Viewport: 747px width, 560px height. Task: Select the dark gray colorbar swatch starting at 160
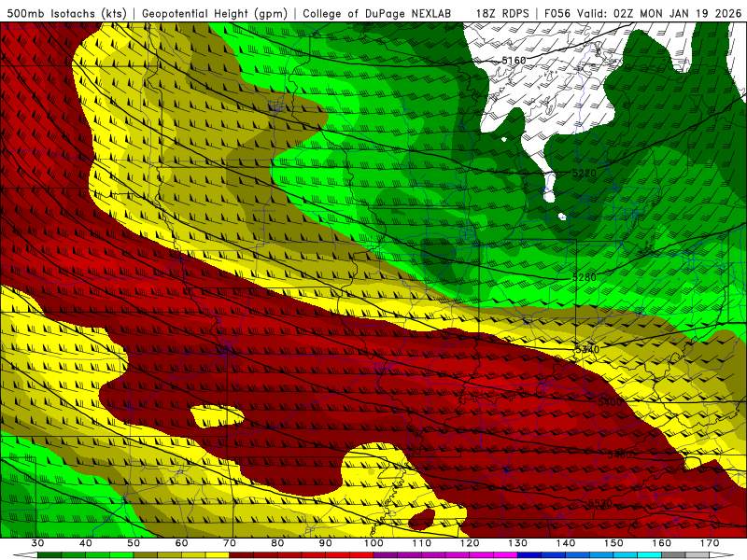(673, 555)
